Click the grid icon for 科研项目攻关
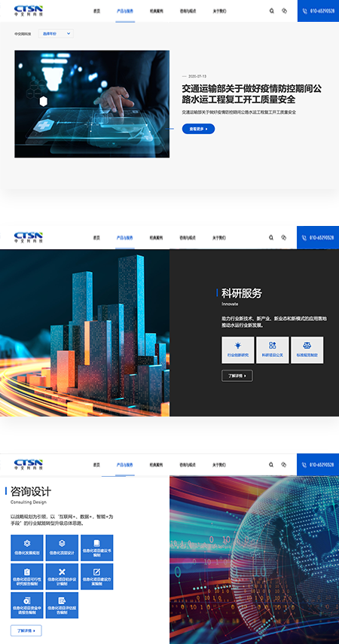The image size is (339, 644). click(x=273, y=346)
